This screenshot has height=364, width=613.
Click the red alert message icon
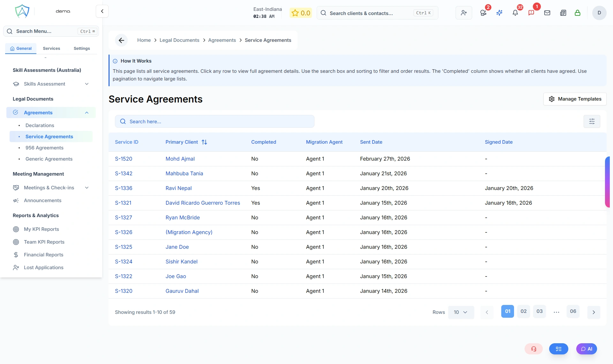tap(531, 13)
